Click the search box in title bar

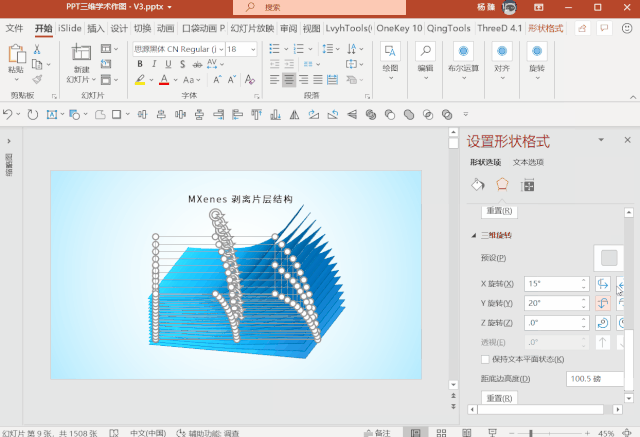tap(320, 7)
